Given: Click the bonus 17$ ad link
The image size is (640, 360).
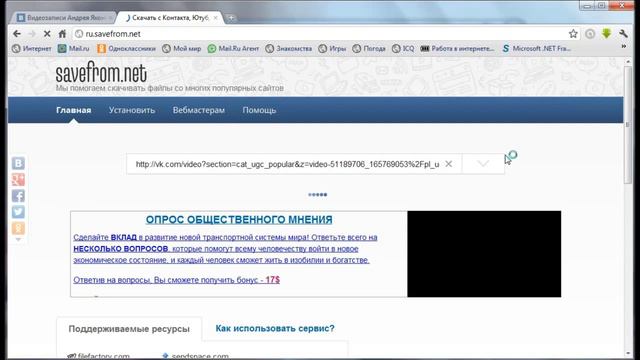Looking at the screenshot, I should pyautogui.click(x=176, y=280).
